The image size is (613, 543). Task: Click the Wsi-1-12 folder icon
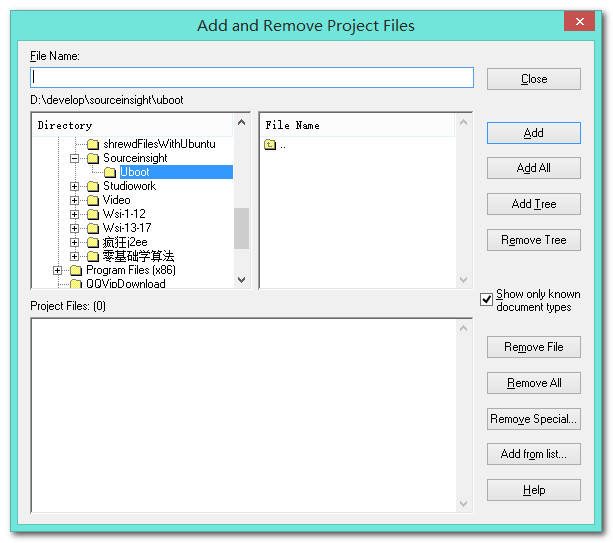click(x=93, y=214)
